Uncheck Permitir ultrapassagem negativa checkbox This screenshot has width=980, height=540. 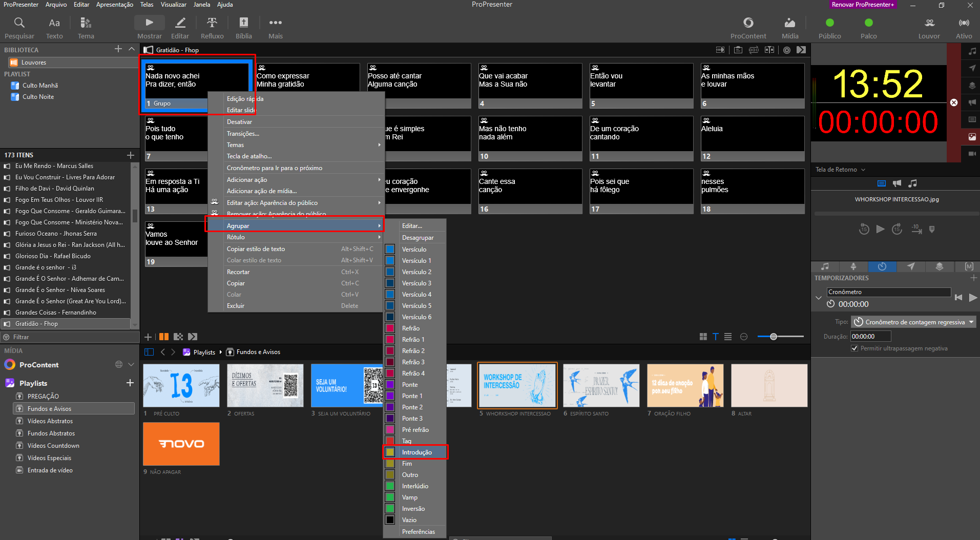854,348
